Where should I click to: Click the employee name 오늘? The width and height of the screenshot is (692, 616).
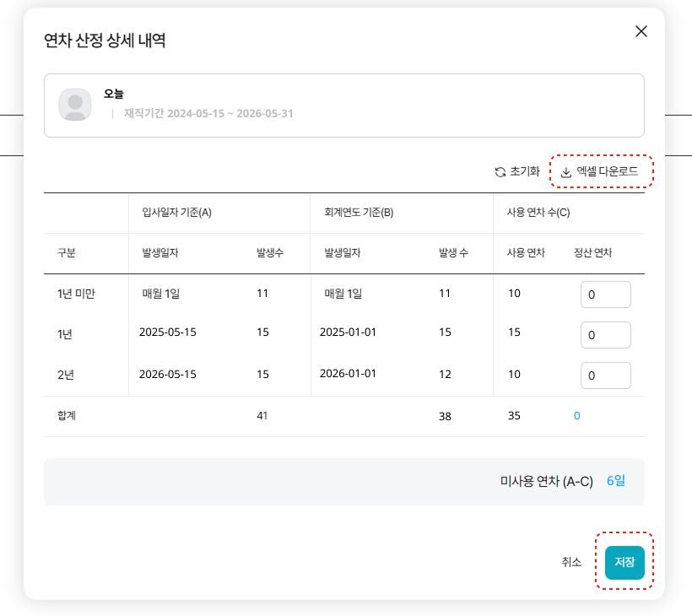pyautogui.click(x=114, y=94)
